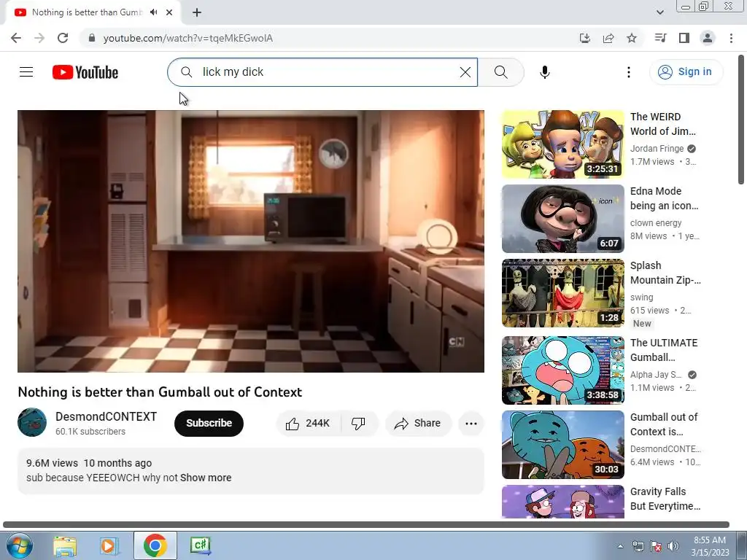Open Chrome three-dot menu
747x560 pixels.
click(x=731, y=38)
